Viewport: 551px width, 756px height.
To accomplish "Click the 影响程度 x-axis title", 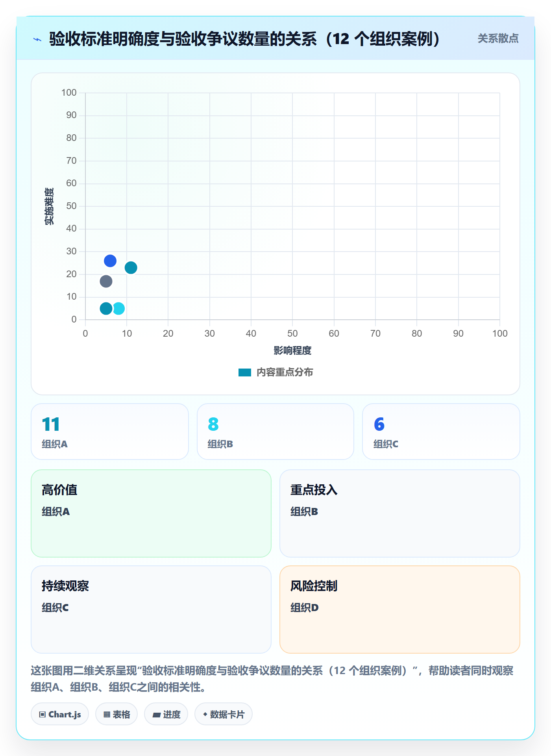I will [x=292, y=350].
